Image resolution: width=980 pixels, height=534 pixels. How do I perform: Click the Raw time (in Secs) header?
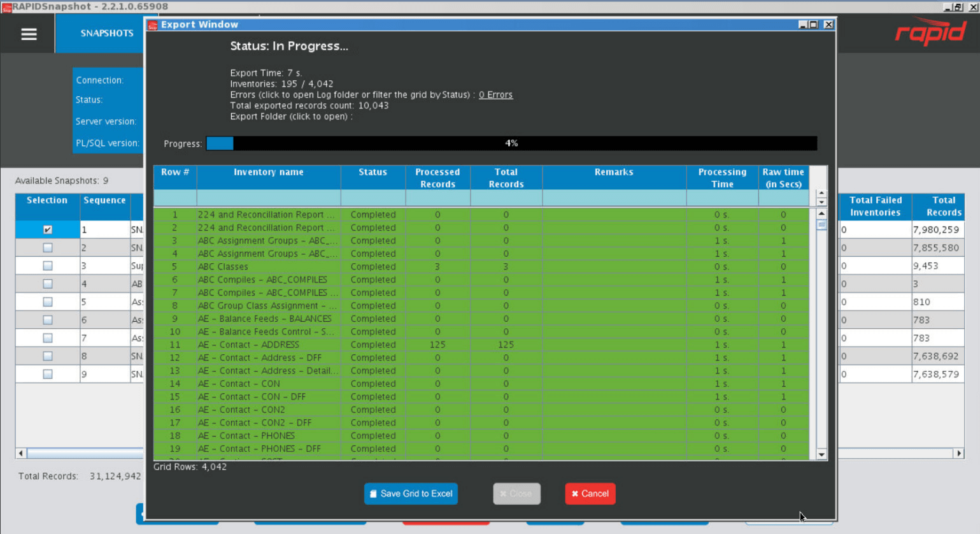tap(783, 178)
